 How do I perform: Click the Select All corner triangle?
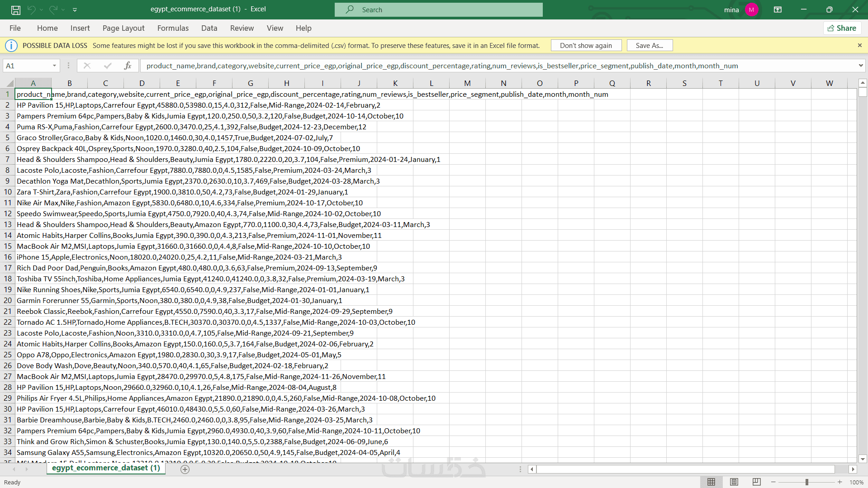[x=10, y=83]
